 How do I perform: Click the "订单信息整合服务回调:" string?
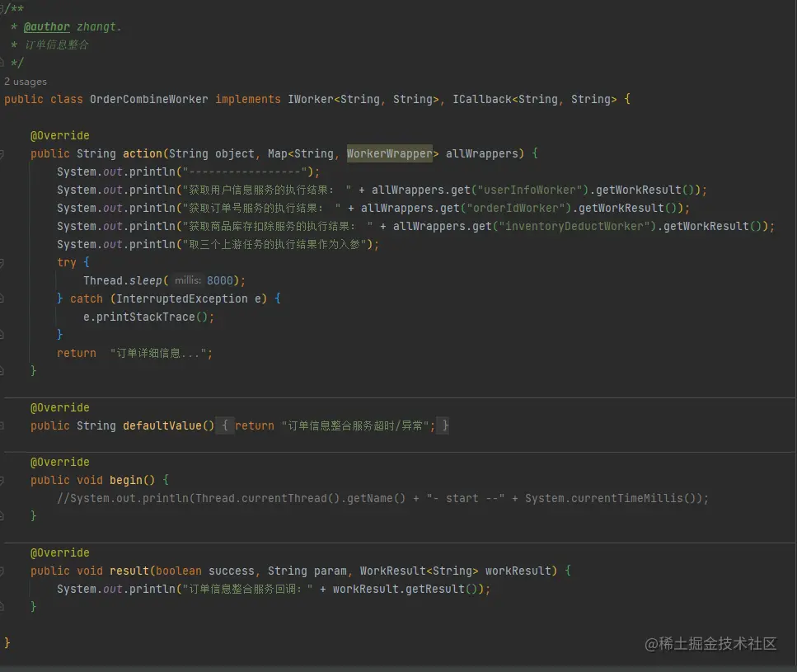click(x=247, y=589)
